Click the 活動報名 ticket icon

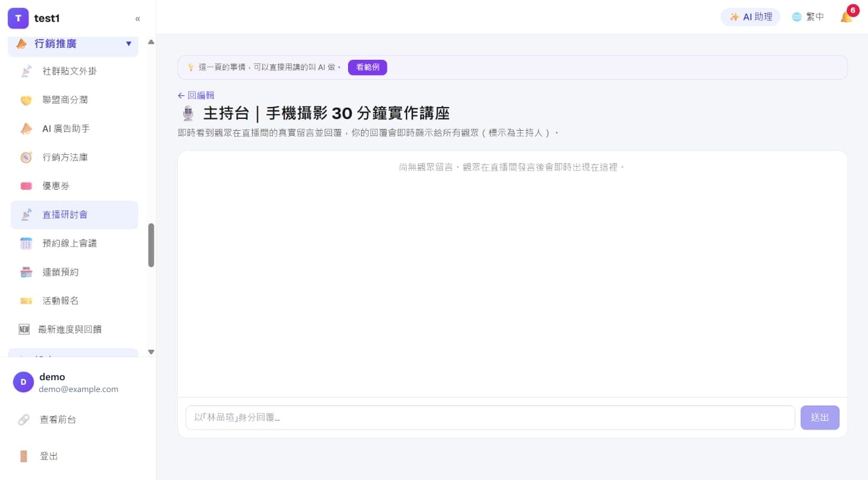pyautogui.click(x=26, y=301)
